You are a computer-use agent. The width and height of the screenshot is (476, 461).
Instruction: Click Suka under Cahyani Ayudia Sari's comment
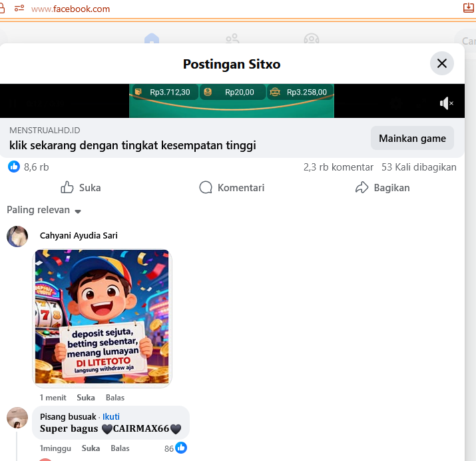point(86,398)
